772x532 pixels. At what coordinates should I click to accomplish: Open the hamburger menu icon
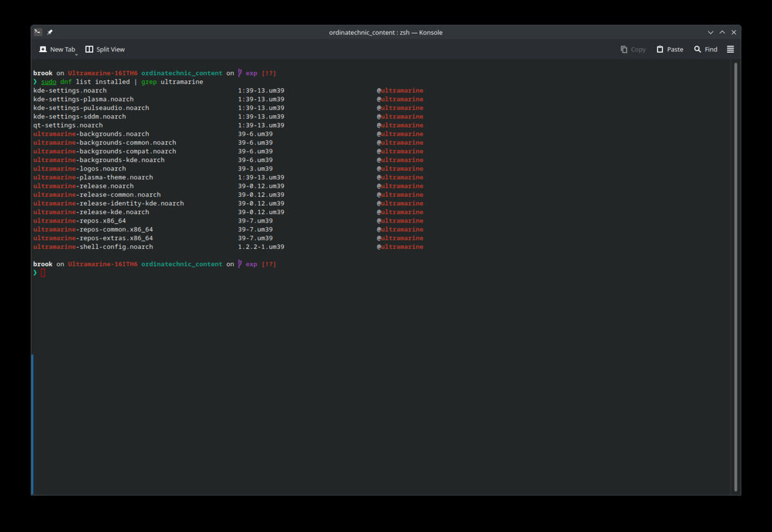(x=730, y=49)
